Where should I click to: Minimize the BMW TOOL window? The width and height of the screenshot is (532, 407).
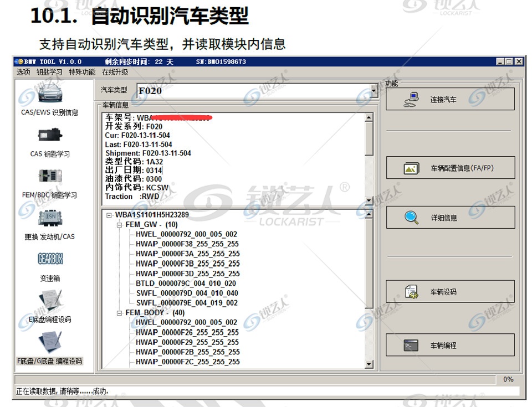[500, 61]
